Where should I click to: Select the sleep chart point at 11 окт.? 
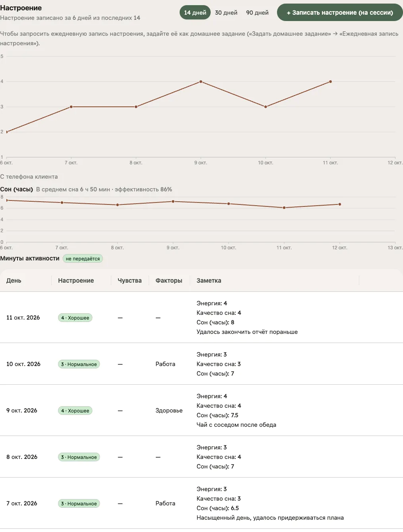click(284, 208)
